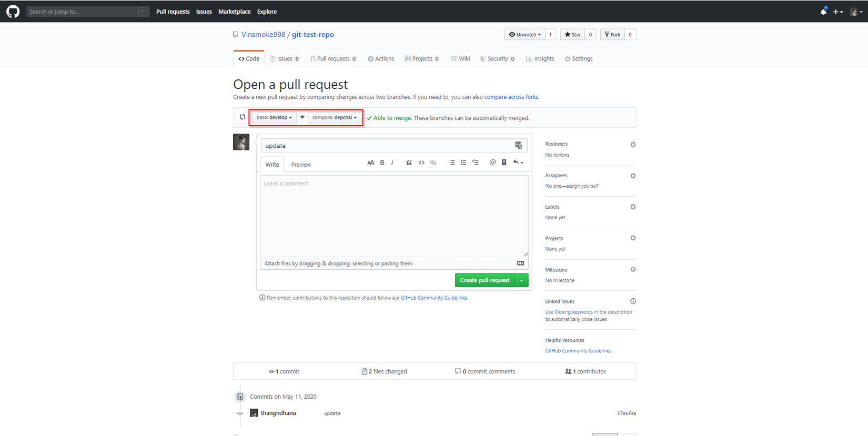Add a bulleted list
Screen dimensions: 868x436
(452, 163)
